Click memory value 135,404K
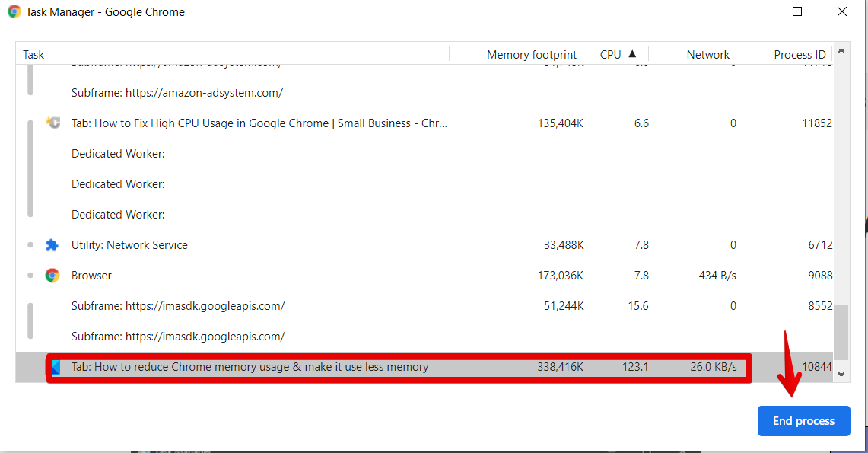The height and width of the screenshot is (453, 868). click(x=560, y=123)
